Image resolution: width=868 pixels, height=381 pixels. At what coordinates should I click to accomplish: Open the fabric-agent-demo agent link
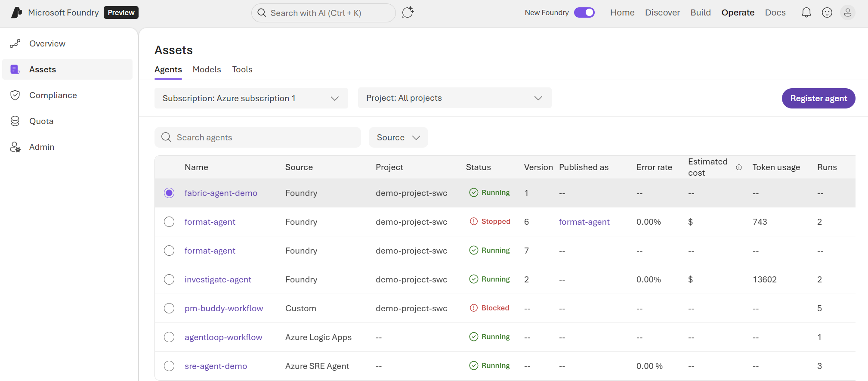(221, 193)
